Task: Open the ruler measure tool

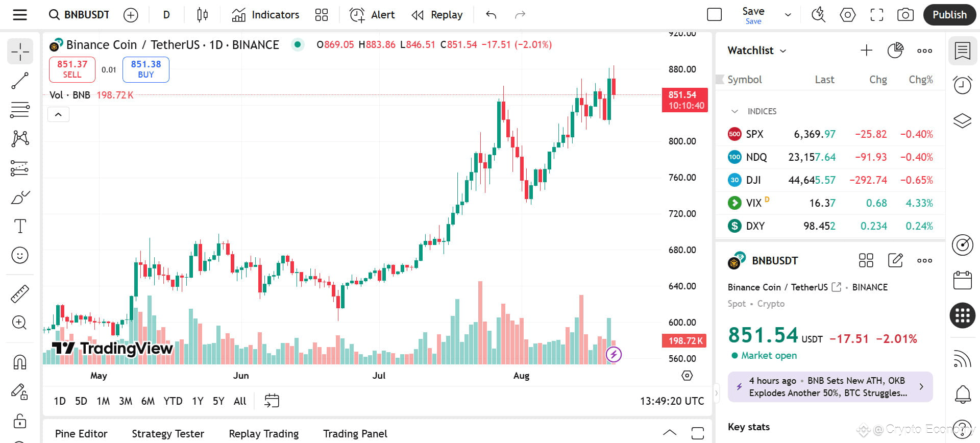Action: click(x=20, y=294)
